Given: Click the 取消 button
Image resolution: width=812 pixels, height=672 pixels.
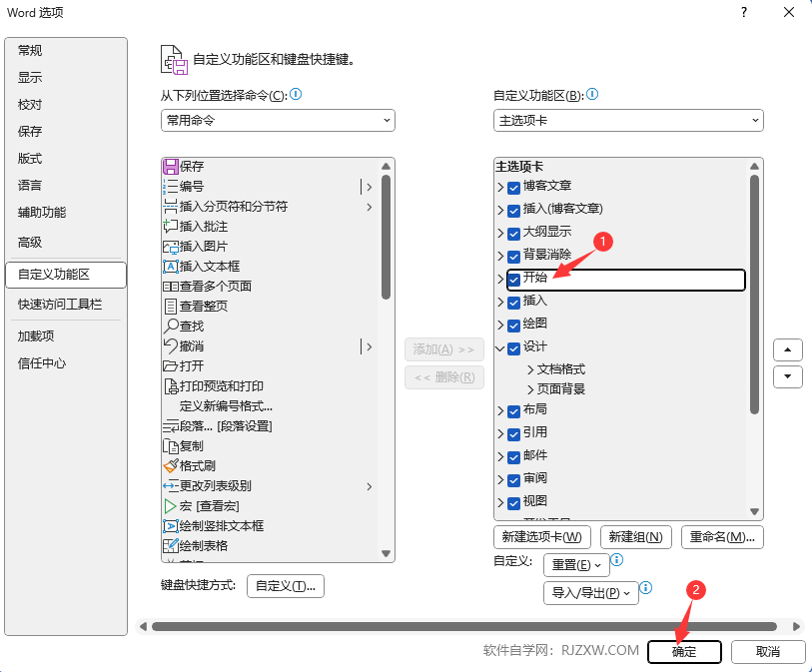Looking at the screenshot, I should pyautogui.click(x=768, y=652).
